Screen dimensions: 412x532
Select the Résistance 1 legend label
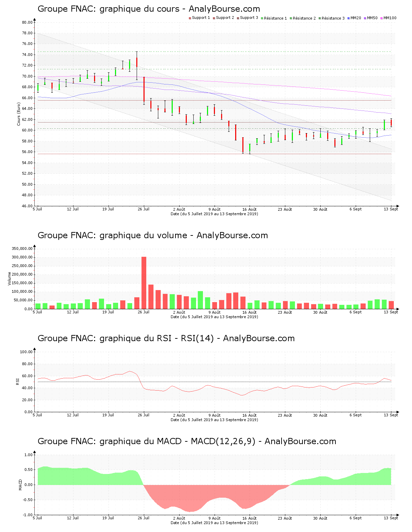pyautogui.click(x=274, y=18)
